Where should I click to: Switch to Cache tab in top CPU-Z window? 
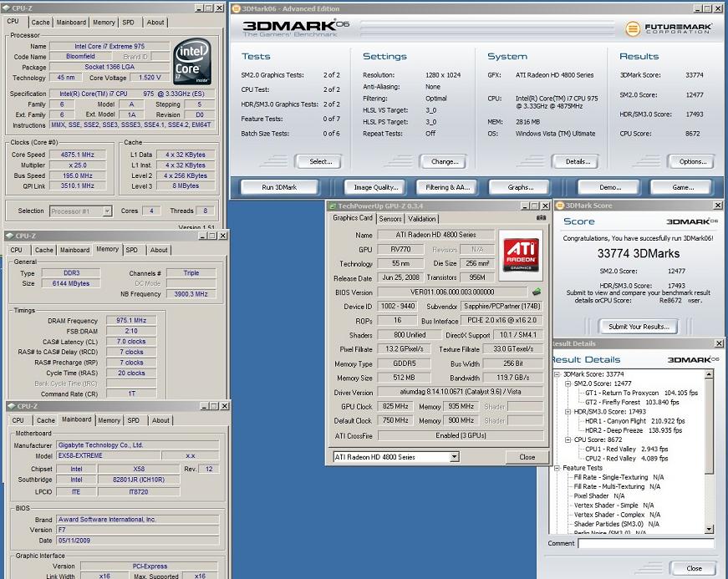click(40, 23)
